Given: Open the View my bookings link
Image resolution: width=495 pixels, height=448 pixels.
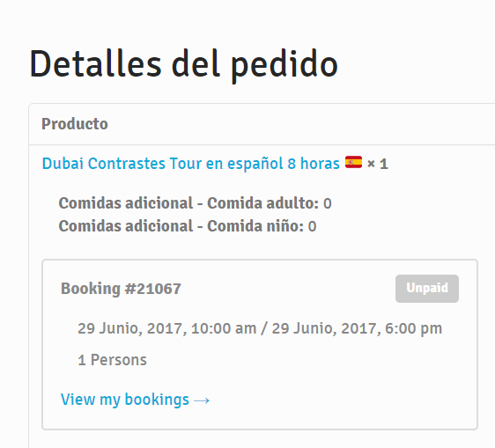Looking at the screenshot, I should coord(135,400).
